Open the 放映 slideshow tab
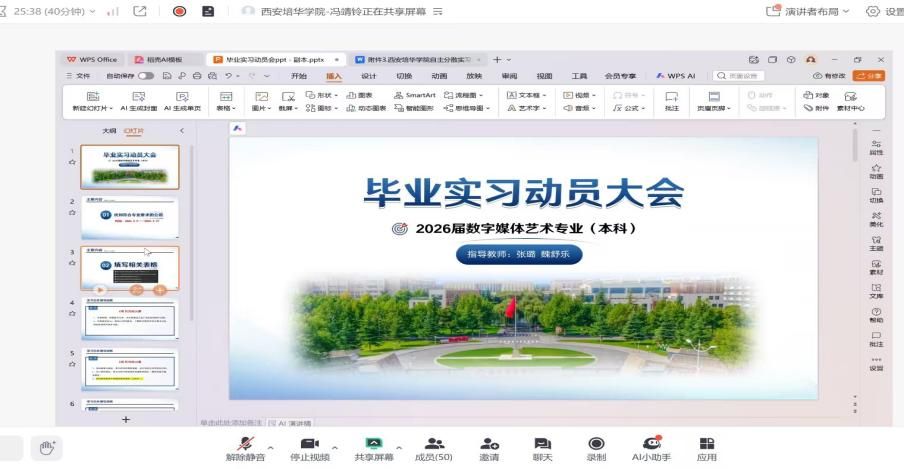 tap(474, 76)
